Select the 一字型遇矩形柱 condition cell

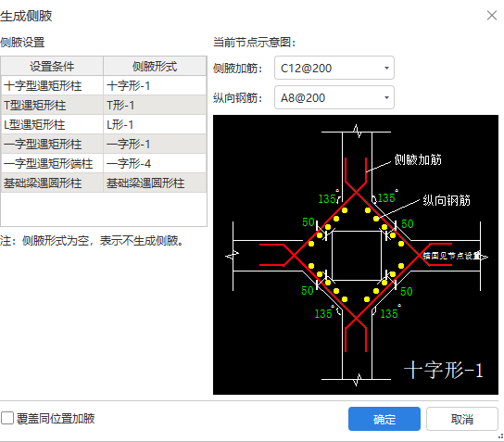[x=52, y=144]
